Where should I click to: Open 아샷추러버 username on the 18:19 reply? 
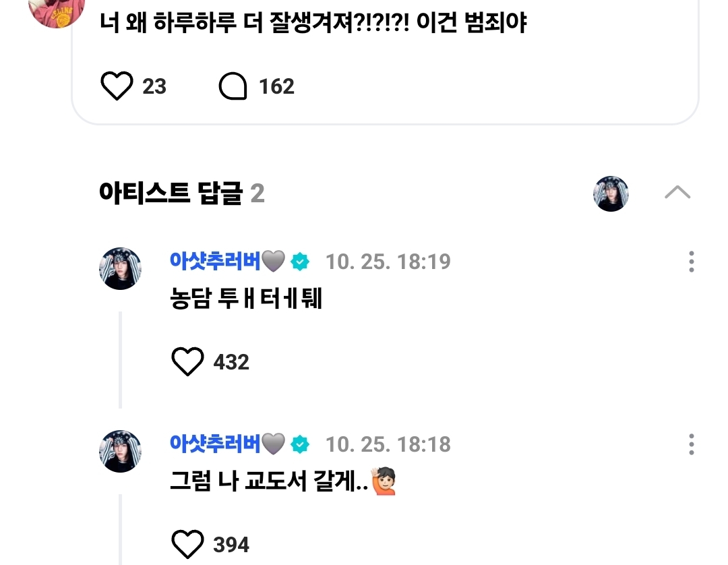point(215,261)
